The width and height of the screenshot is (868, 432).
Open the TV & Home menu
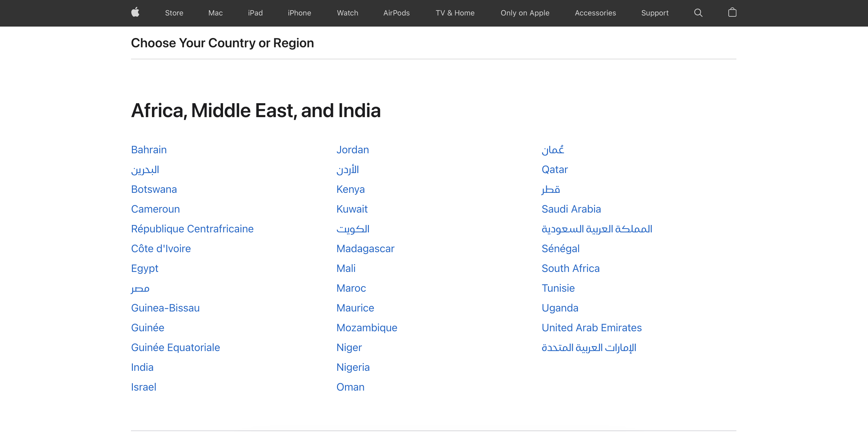point(455,13)
